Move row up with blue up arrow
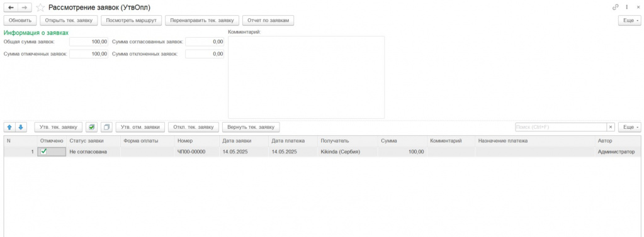The width and height of the screenshot is (644, 237). coord(10,127)
